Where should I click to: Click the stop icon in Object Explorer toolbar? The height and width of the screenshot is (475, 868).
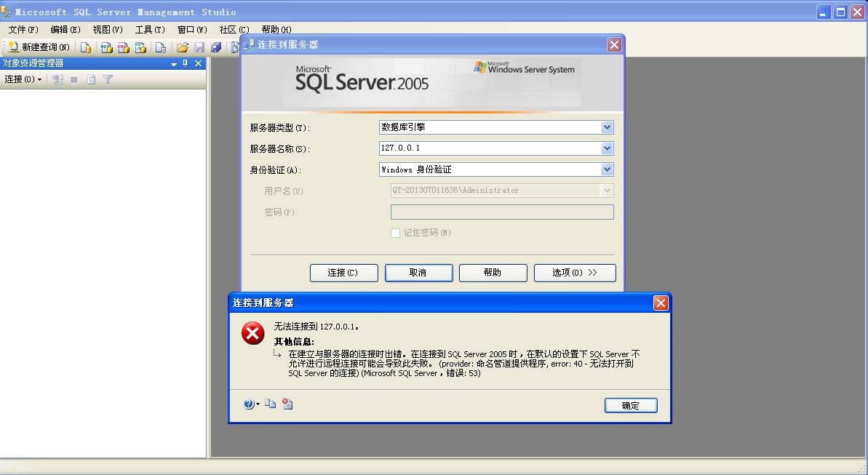(74, 80)
